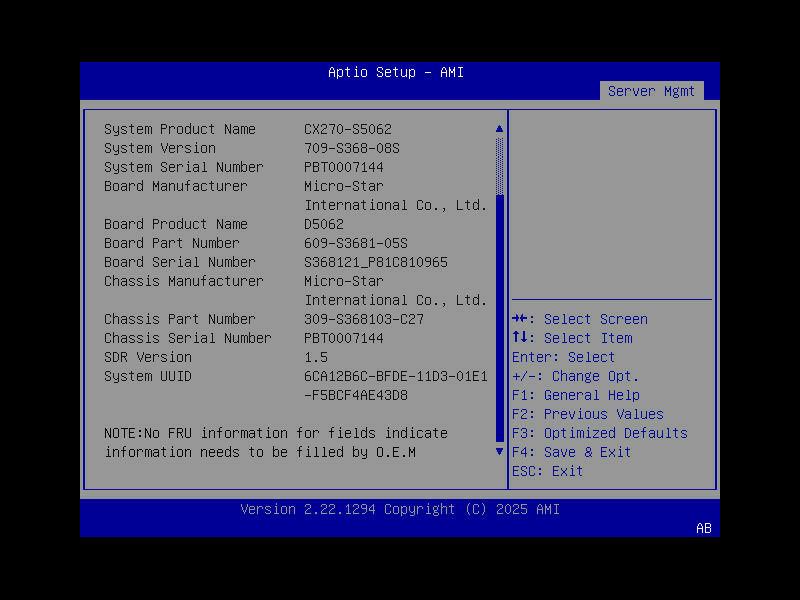The width and height of the screenshot is (800, 600).
Task: Activate the ESC Exit option
Action: (546, 471)
